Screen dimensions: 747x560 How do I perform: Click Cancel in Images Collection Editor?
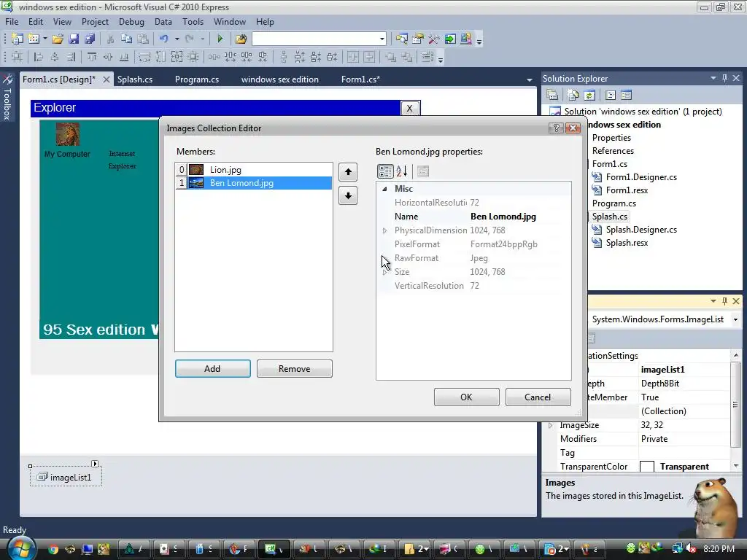point(538,397)
